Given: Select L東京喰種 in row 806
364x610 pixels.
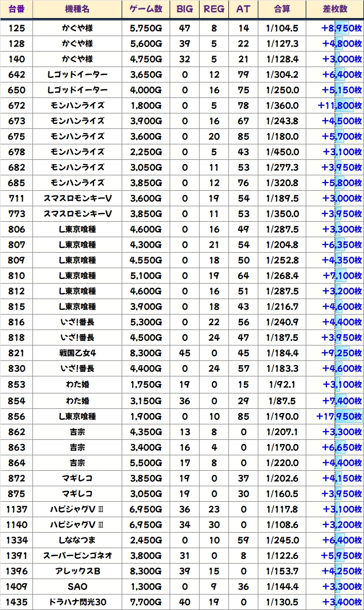Looking at the screenshot, I should (x=77, y=229).
